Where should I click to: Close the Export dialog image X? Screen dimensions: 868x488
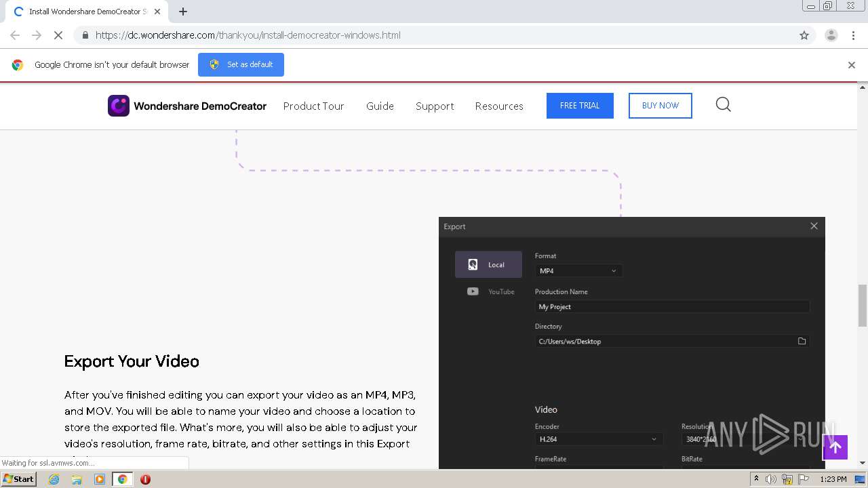click(814, 226)
